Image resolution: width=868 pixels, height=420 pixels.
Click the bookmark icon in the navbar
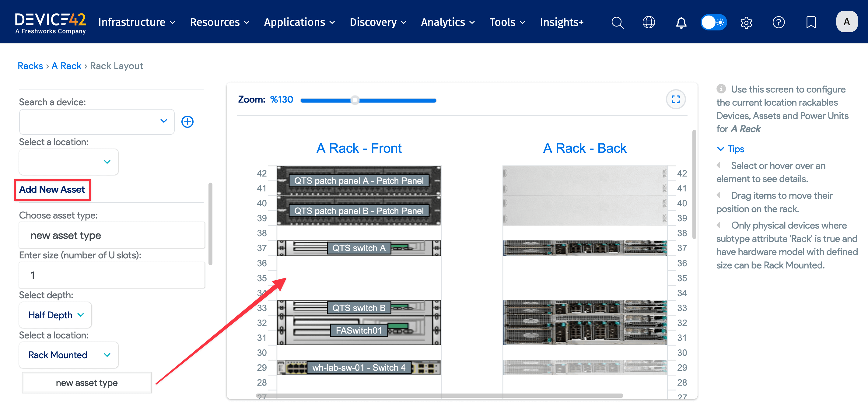pyautogui.click(x=811, y=22)
